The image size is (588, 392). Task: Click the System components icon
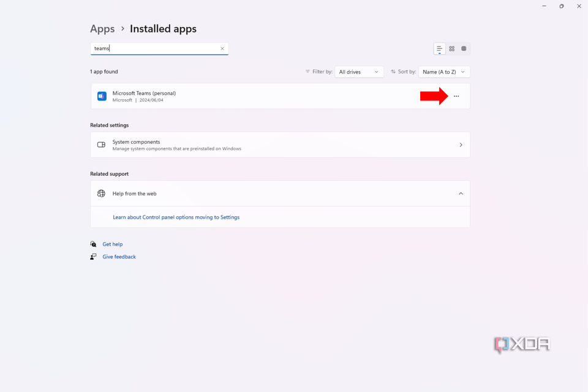[x=101, y=145]
